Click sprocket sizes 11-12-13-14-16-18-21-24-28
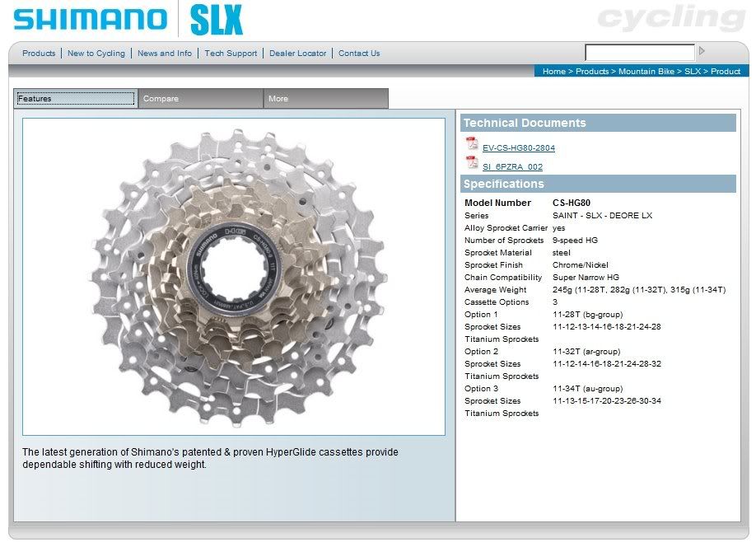This screenshot has height=547, width=756. point(607,326)
